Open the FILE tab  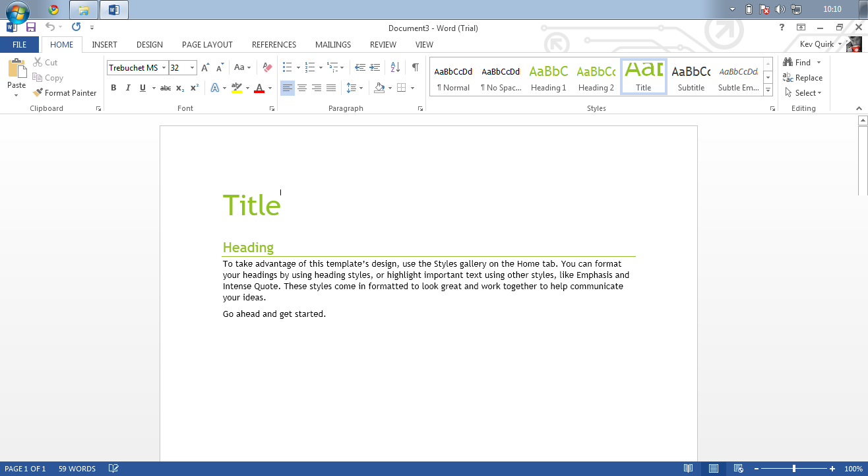click(x=19, y=45)
